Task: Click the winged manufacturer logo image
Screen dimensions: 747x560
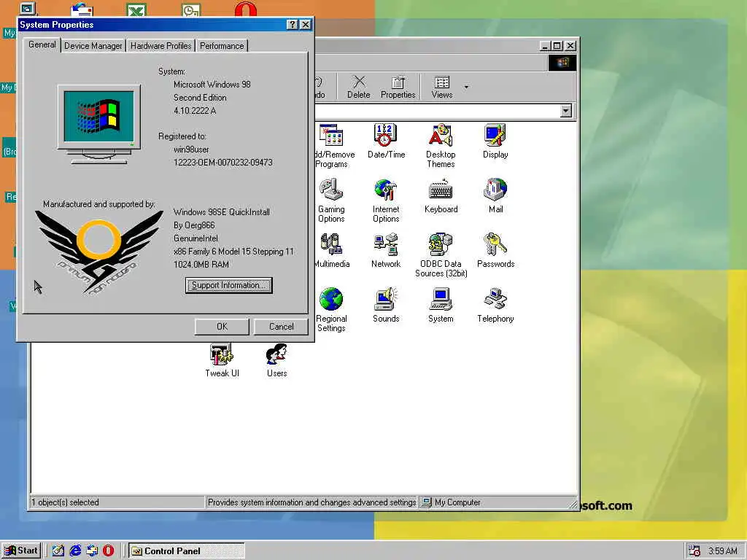Action: coord(99,252)
